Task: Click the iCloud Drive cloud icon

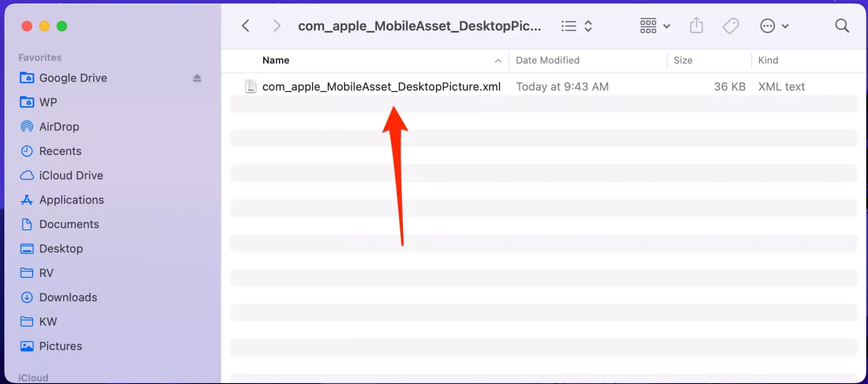Action: click(27, 175)
